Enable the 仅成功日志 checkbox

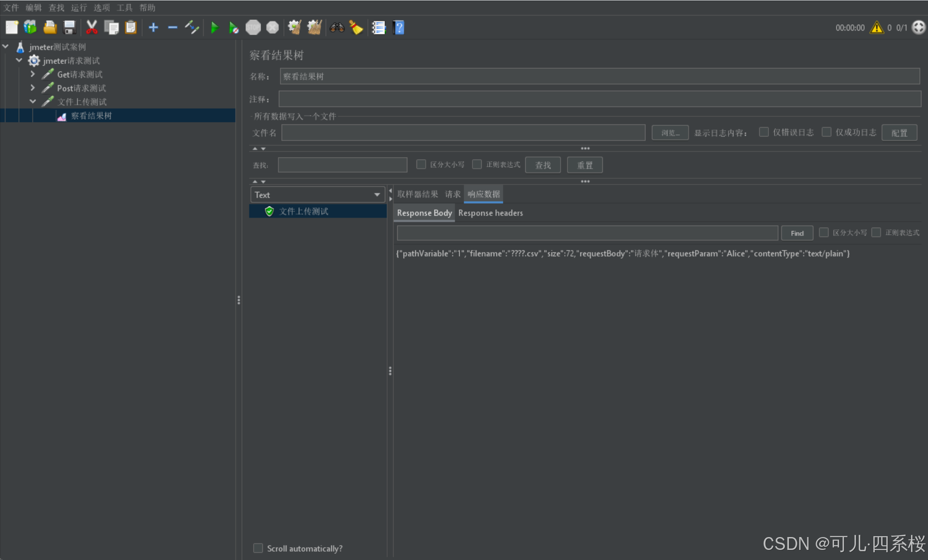click(827, 132)
